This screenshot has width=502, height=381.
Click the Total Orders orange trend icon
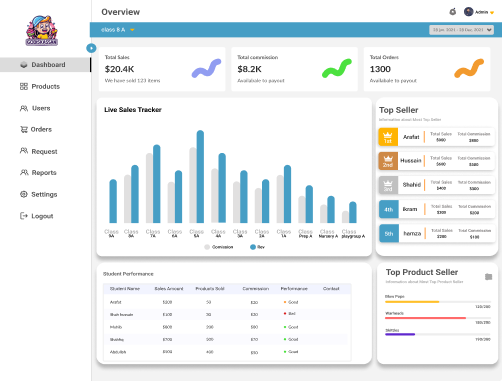469,69
